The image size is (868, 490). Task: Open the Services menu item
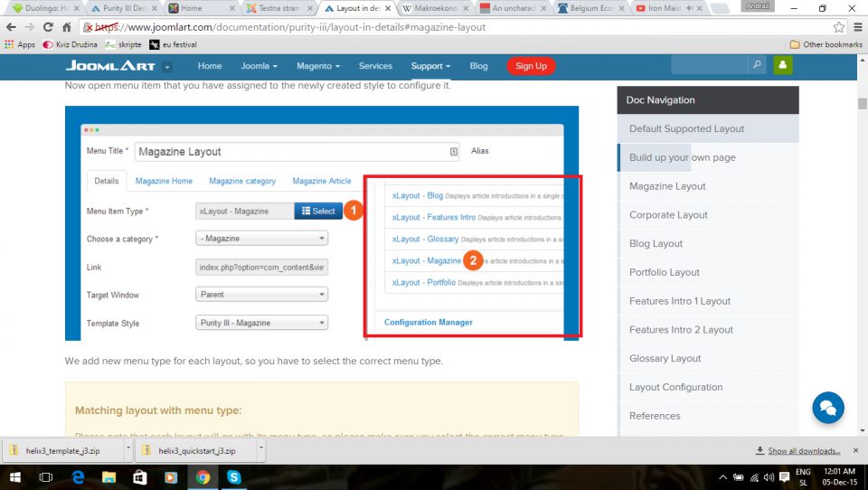click(375, 66)
